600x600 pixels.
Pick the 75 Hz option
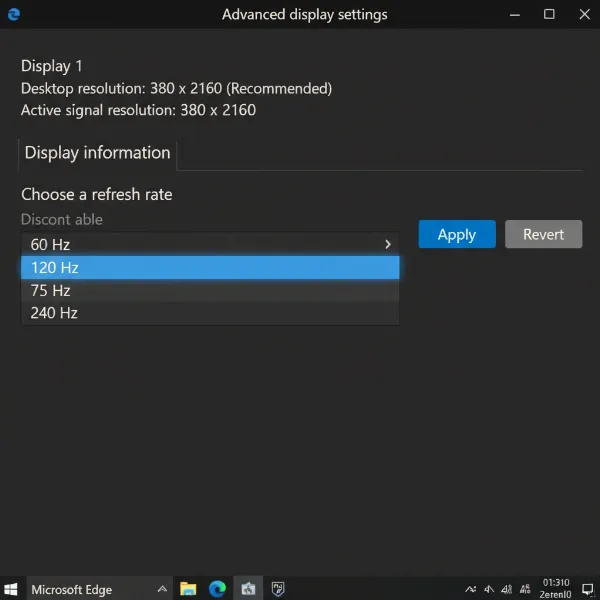pyautogui.click(x=210, y=290)
